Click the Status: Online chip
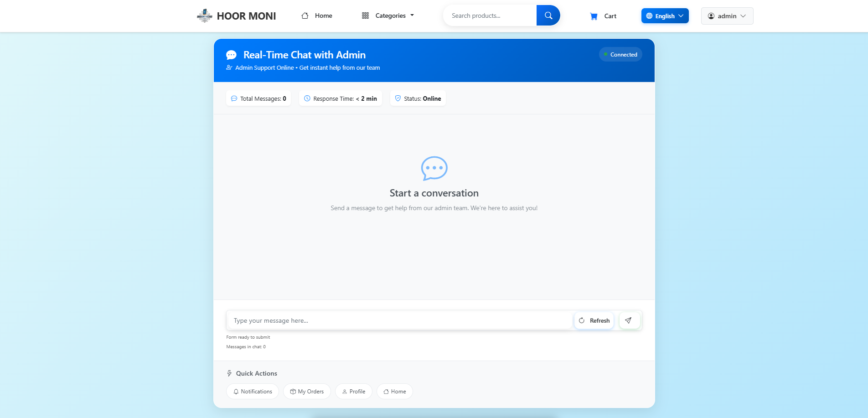The width and height of the screenshot is (868, 418). click(x=418, y=98)
